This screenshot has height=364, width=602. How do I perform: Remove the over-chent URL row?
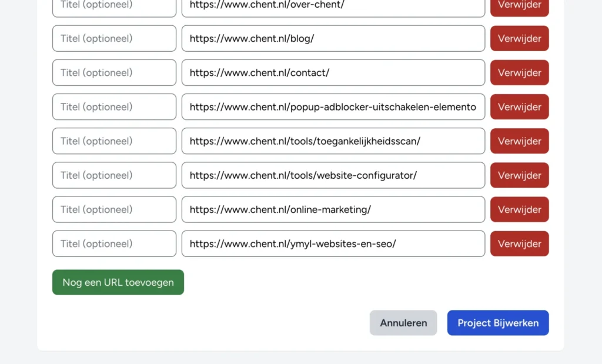[519, 6]
